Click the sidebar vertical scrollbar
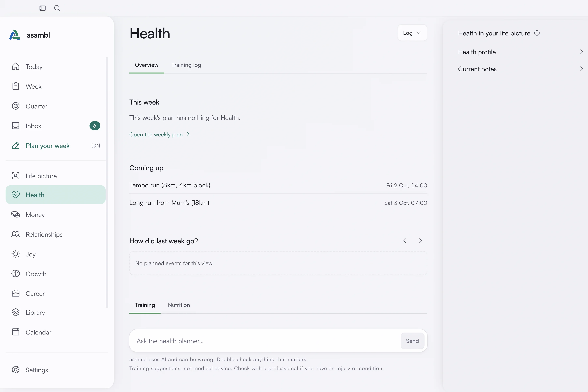 (x=107, y=182)
